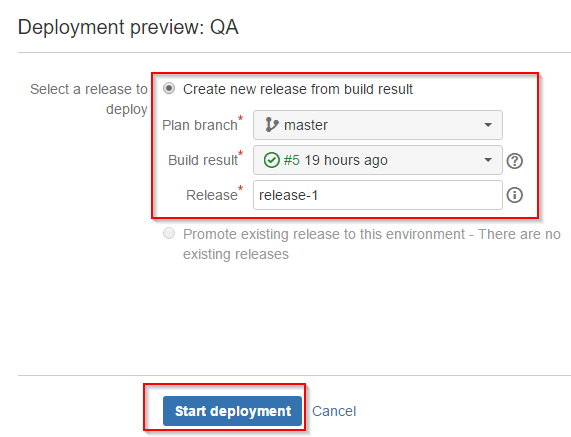Click into the Release name field containing release-1

[378, 195]
